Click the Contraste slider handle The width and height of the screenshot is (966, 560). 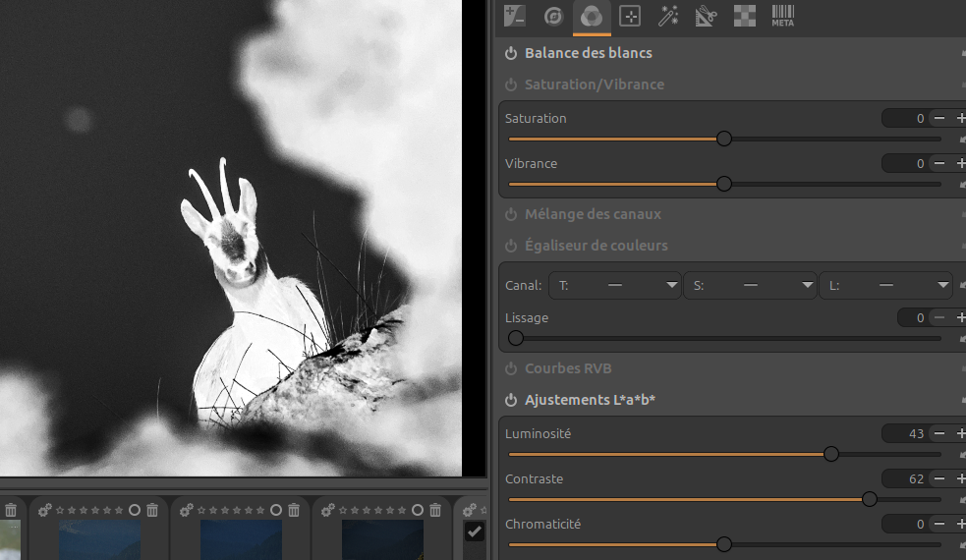point(869,499)
